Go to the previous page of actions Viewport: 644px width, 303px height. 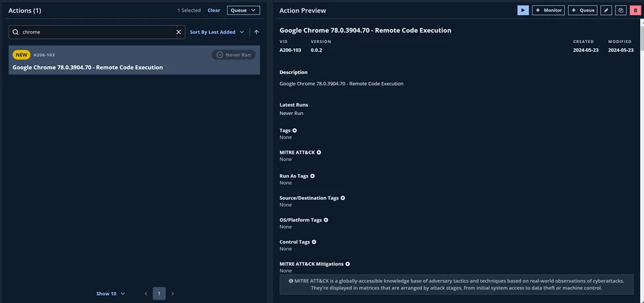click(x=146, y=294)
